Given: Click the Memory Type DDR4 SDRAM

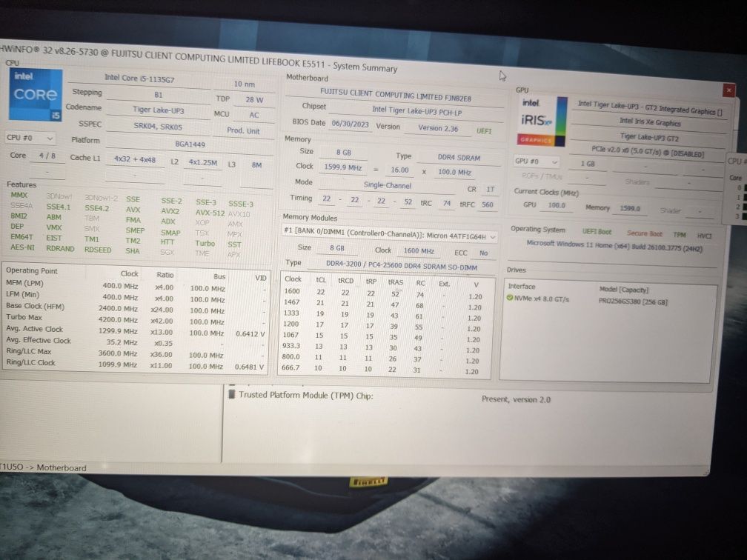Looking at the screenshot, I should pos(458,158).
